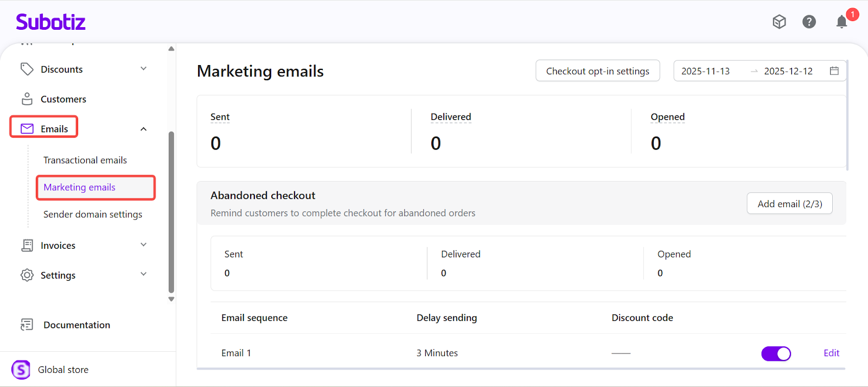Click the Settings gear icon
The width and height of the screenshot is (868, 387).
click(x=27, y=275)
